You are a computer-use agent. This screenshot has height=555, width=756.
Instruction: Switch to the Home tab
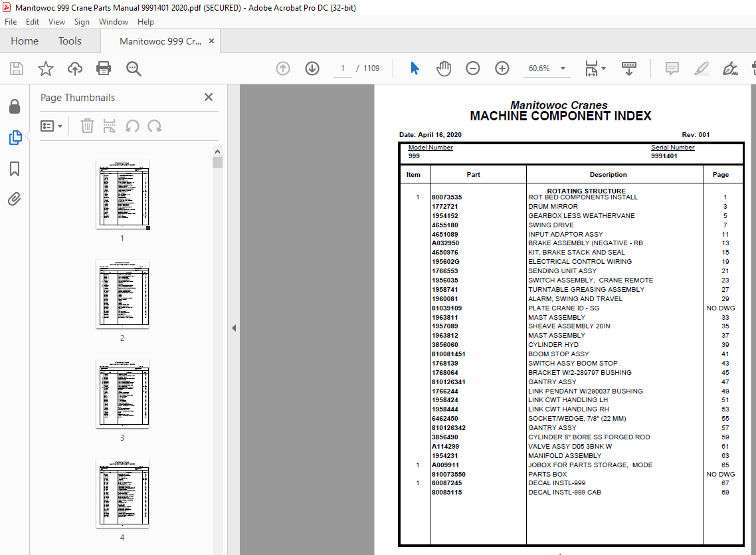[x=25, y=41]
